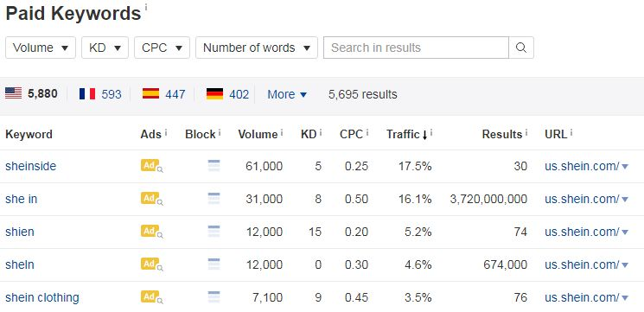Select the United States flag
Image resolution: width=644 pixels, height=312 pixels.
click(14, 93)
